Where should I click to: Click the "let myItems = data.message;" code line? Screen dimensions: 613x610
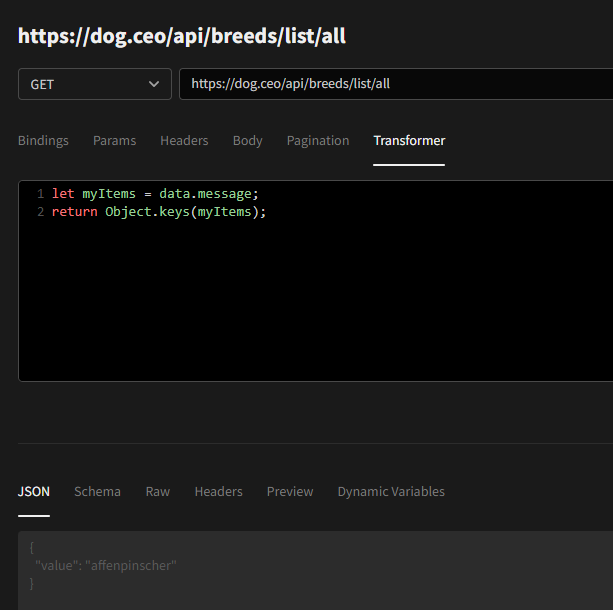[x=155, y=194]
